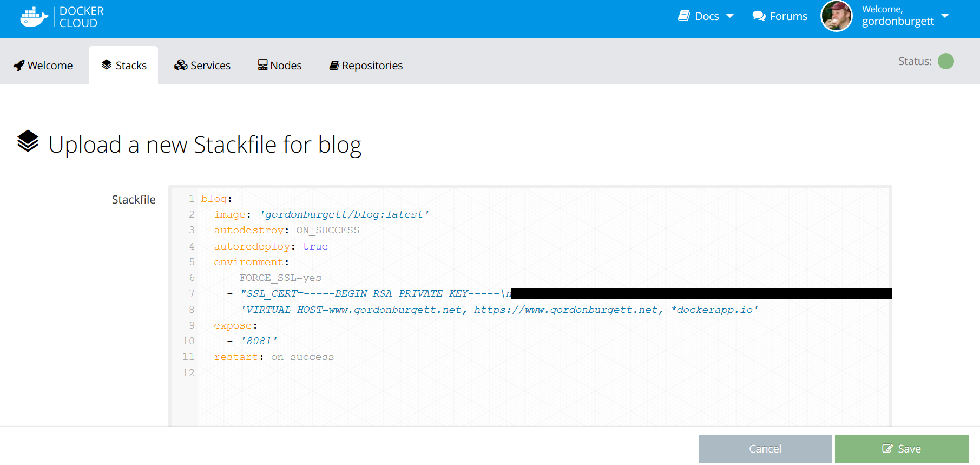
Task: Go to the Services tab
Action: tap(202, 66)
